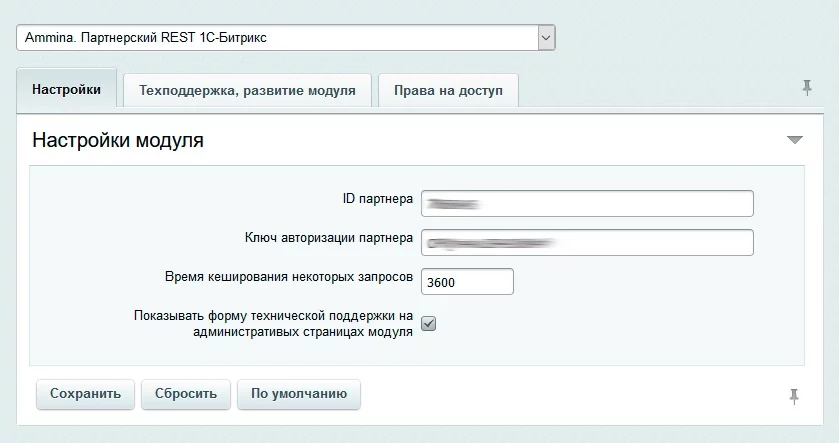Focus the ID партнера input field
This screenshot has width=839, height=443.
(587, 203)
